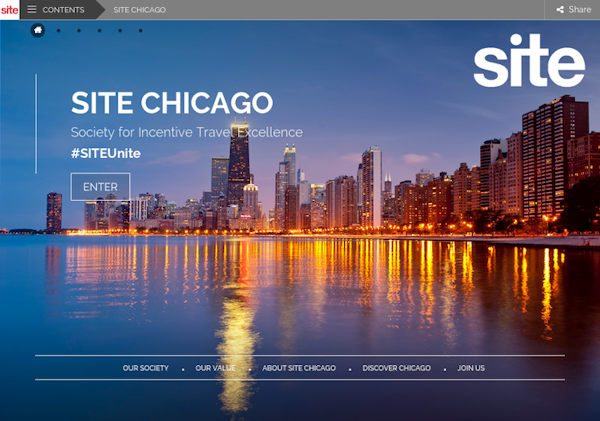Click the SITE CHICAGO headline
This screenshot has width=600, height=421.
click(172, 103)
